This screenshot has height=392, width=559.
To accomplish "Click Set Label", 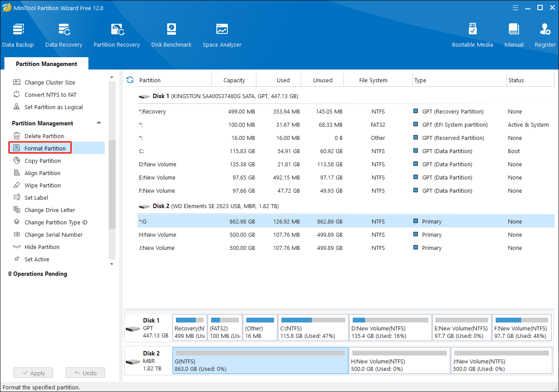I will 30,198.
